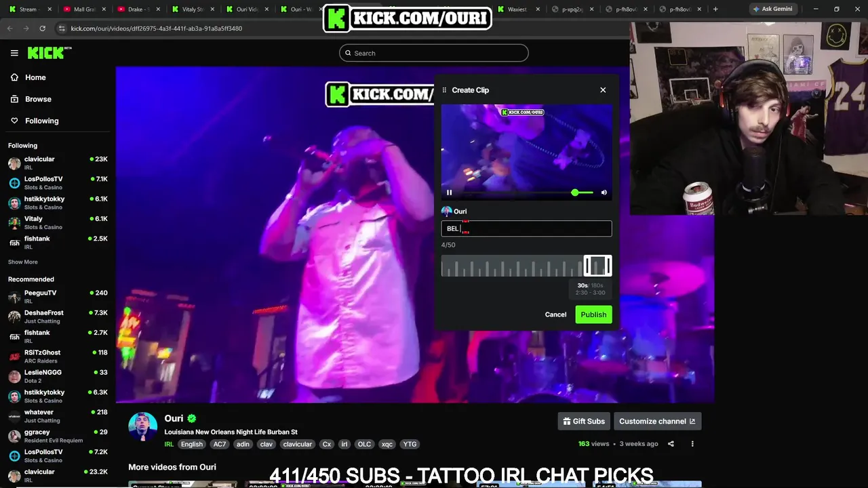Expand Show more under Following
The height and width of the screenshot is (488, 868).
point(23,262)
